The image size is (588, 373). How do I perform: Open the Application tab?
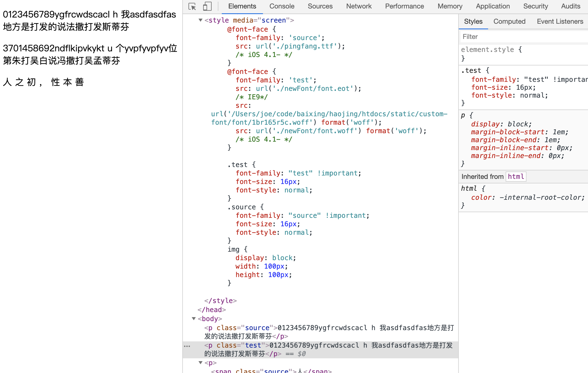tap(493, 6)
